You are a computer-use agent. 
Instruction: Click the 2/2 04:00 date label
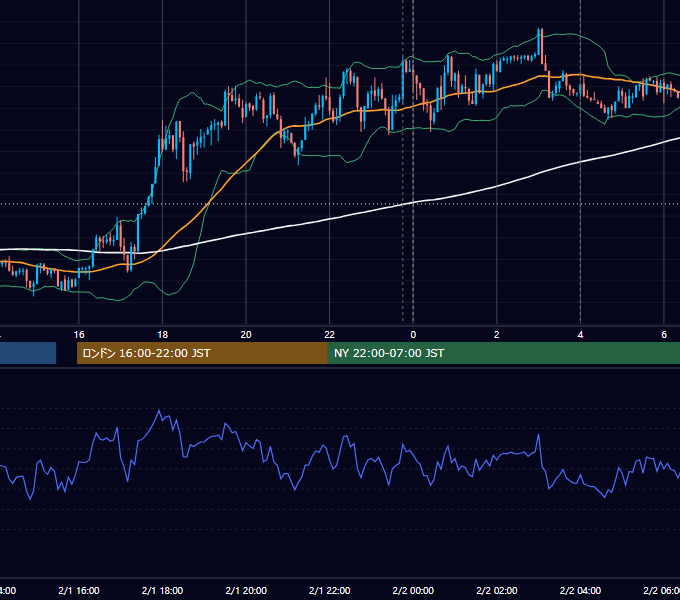[580, 590]
